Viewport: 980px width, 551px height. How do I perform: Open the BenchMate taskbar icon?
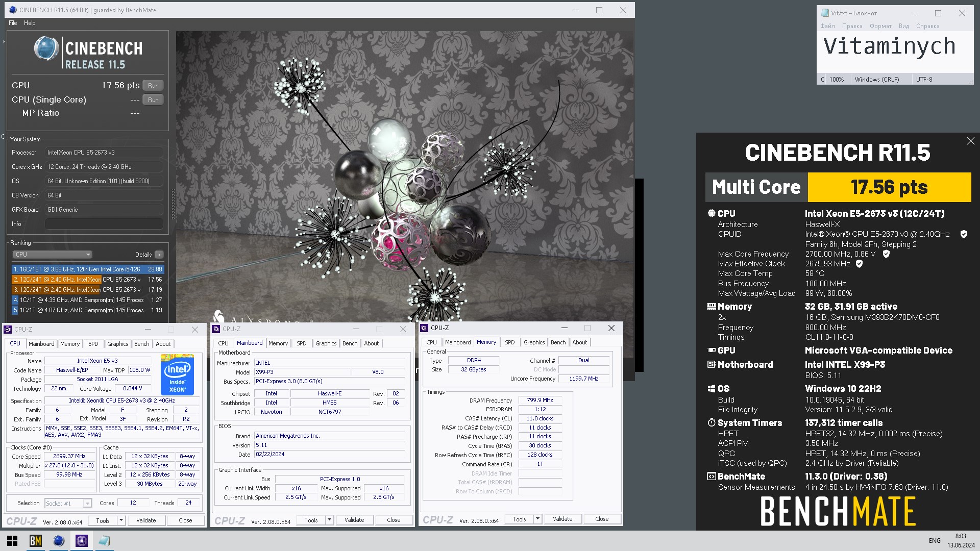[x=35, y=541]
